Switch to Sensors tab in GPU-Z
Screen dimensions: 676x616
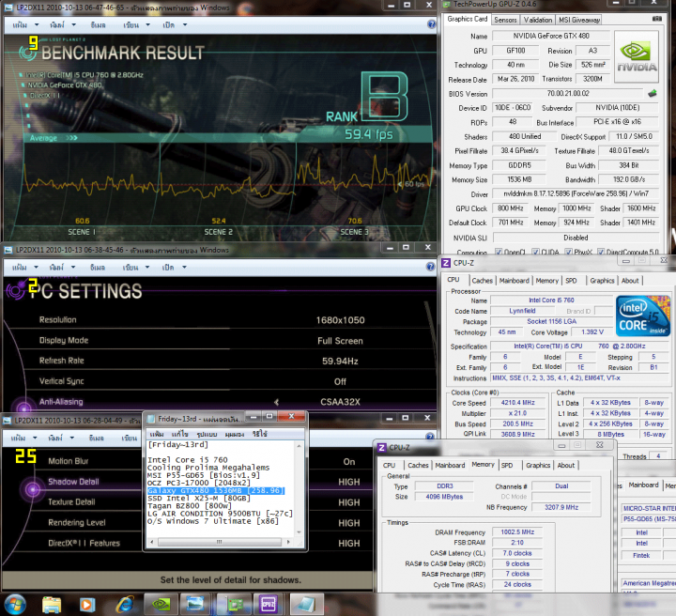tap(505, 20)
